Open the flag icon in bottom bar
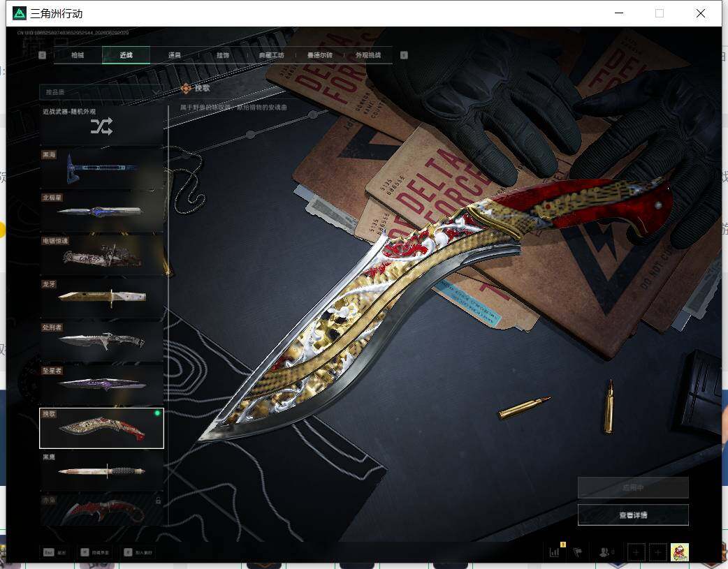 coord(578,552)
